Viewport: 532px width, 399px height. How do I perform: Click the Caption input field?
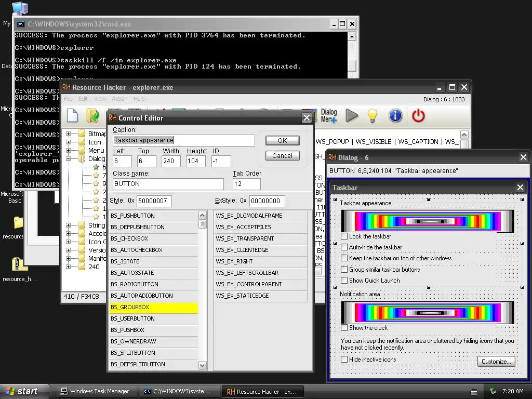click(x=183, y=140)
